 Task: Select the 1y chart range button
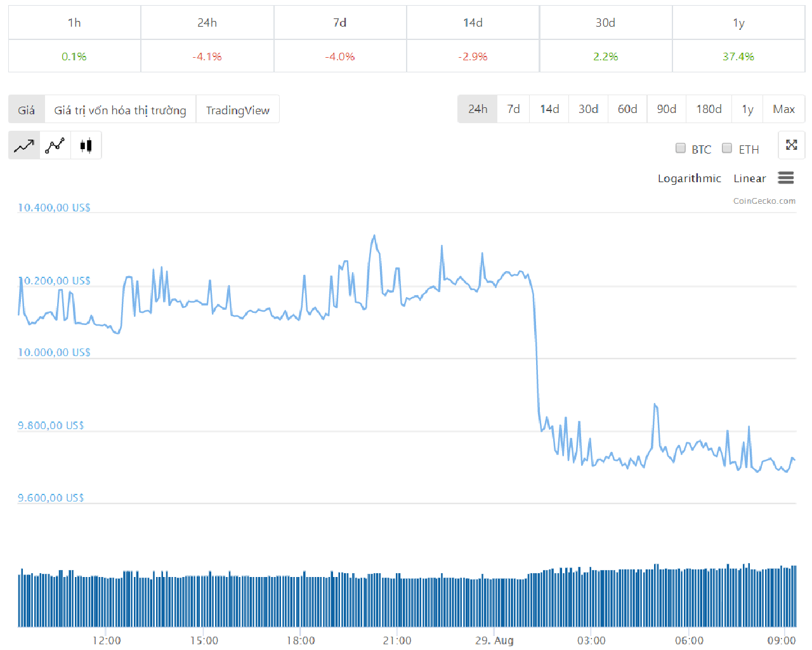748,109
